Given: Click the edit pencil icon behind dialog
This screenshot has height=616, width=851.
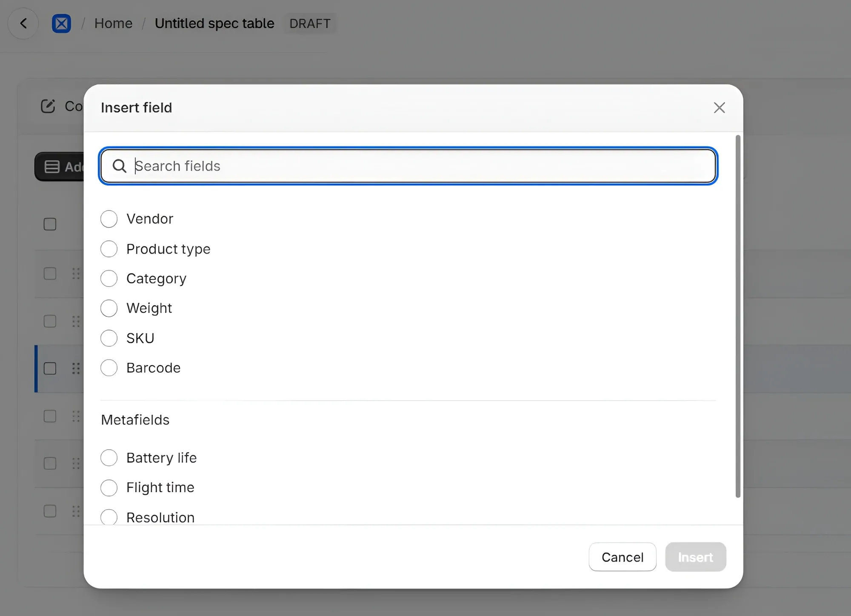Looking at the screenshot, I should tap(48, 106).
